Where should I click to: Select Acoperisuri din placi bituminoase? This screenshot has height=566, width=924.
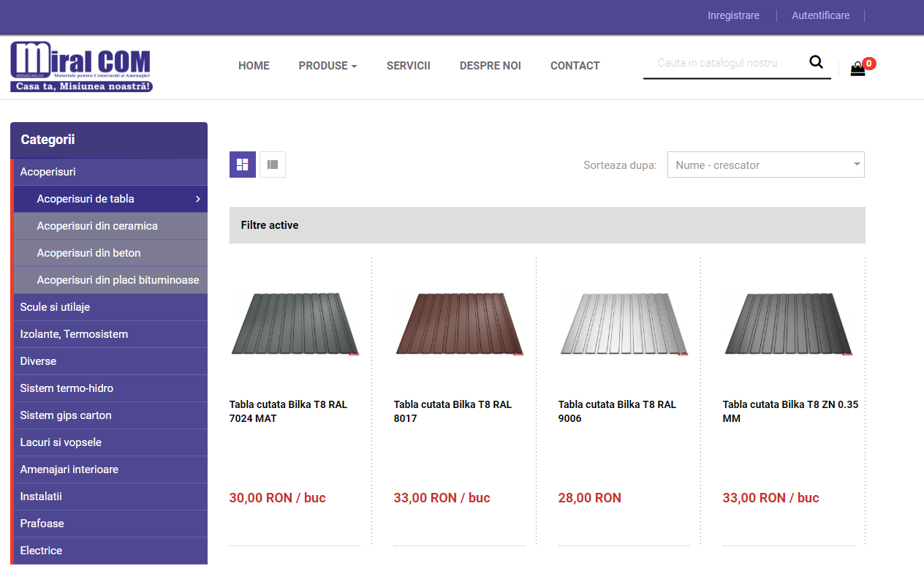[110, 280]
